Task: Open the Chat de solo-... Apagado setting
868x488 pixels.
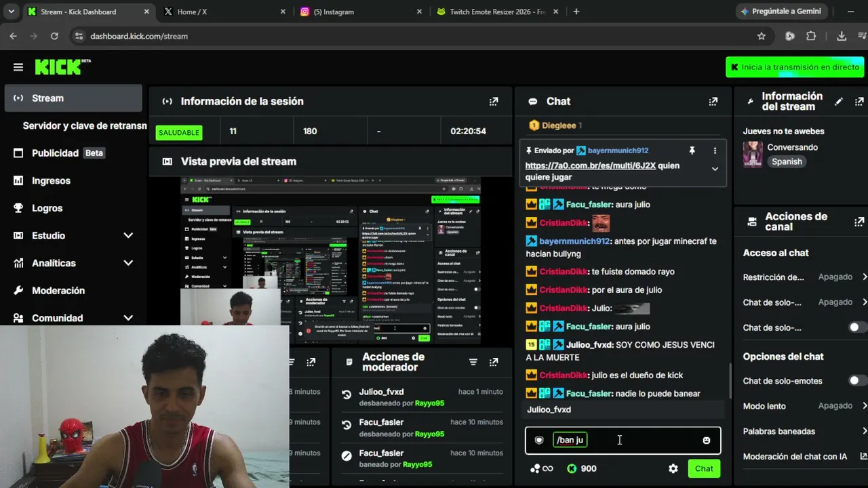Action: (x=805, y=302)
